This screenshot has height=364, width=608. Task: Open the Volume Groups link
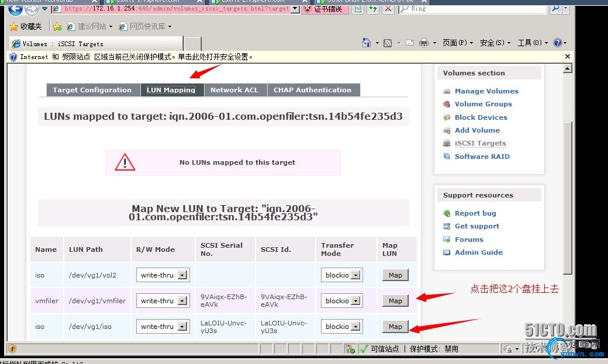pyautogui.click(x=483, y=104)
